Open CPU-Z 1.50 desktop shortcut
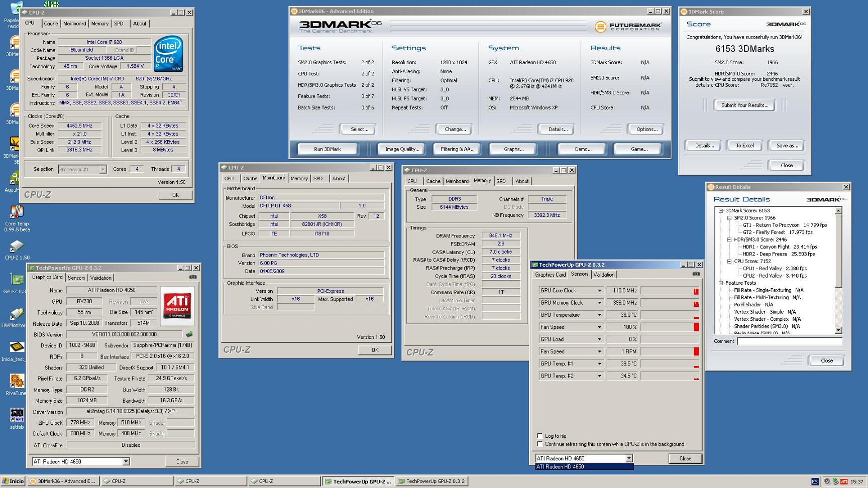This screenshot has height=488, width=868. tap(17, 250)
